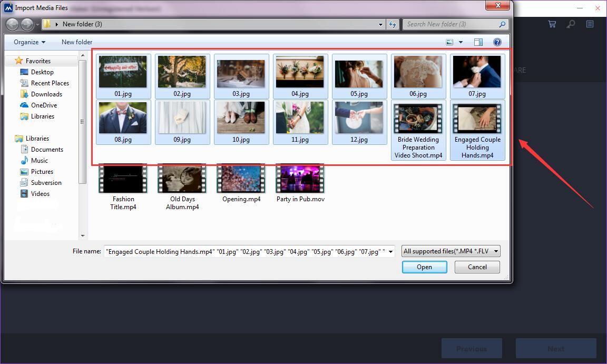
Task: Select the Old Days Album.mp4 video
Action: 182,187
